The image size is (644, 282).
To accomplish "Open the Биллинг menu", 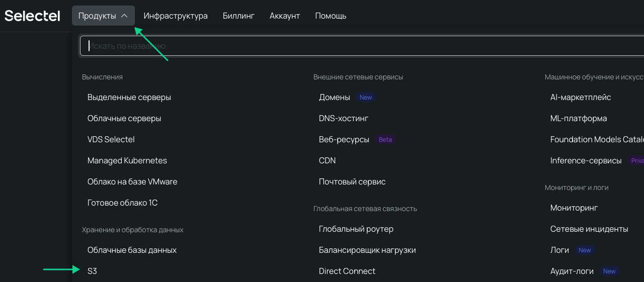I will (x=238, y=16).
